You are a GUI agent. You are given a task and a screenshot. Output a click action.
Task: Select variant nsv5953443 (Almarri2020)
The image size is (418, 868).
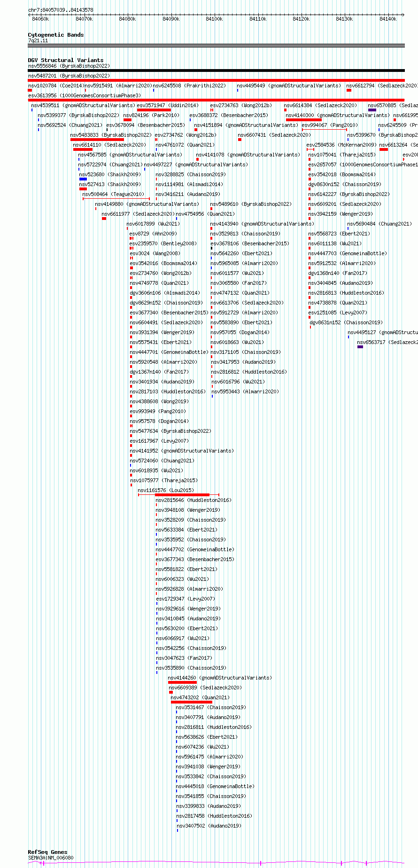click(x=245, y=392)
